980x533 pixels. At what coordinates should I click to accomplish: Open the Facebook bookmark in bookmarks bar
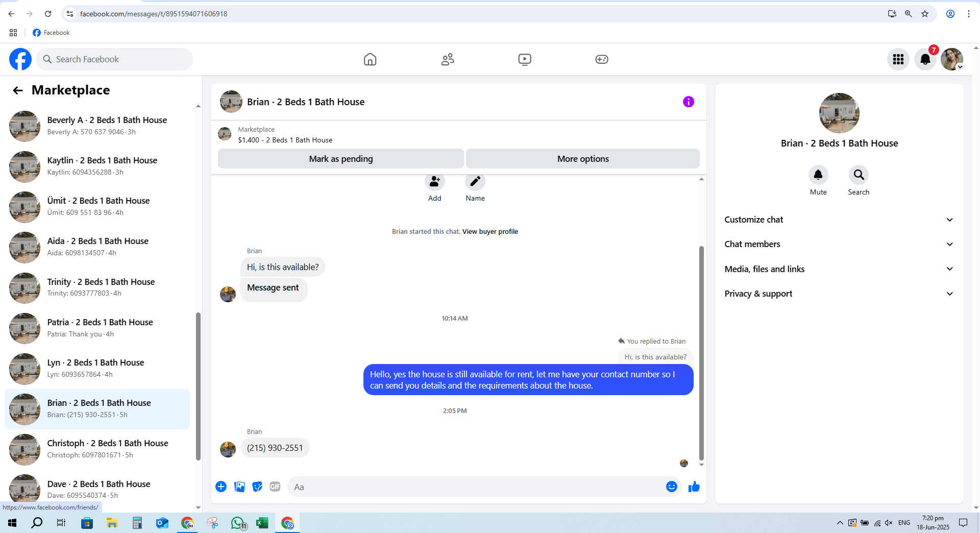(x=51, y=33)
